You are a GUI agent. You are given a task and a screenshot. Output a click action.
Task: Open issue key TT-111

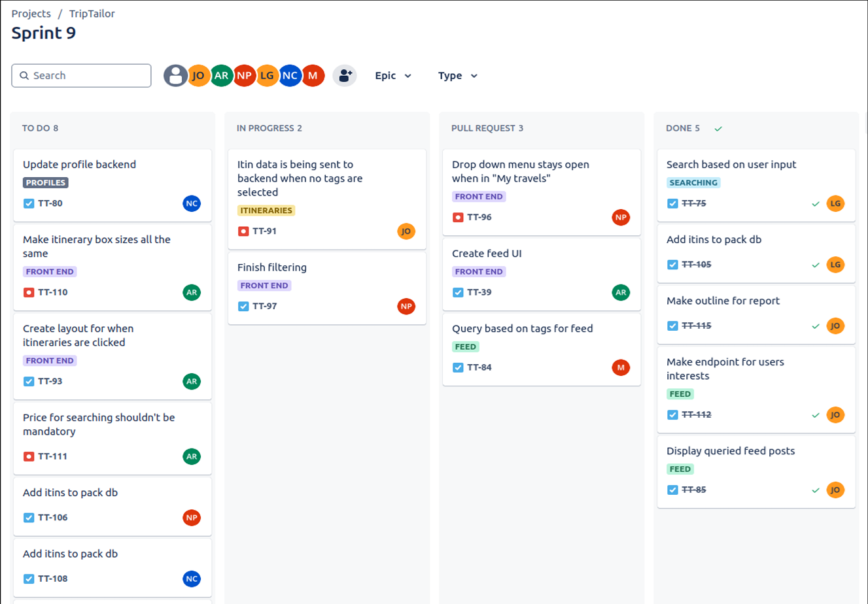[52, 456]
